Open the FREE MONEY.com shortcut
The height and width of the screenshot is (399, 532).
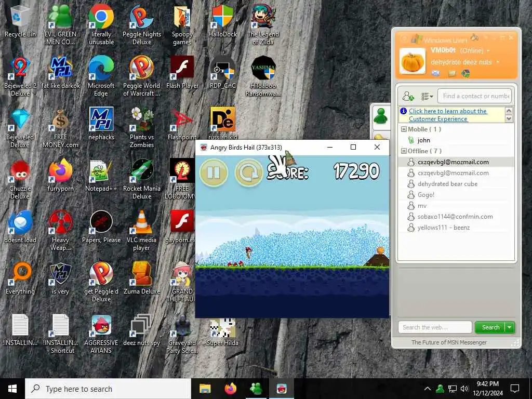60,128
